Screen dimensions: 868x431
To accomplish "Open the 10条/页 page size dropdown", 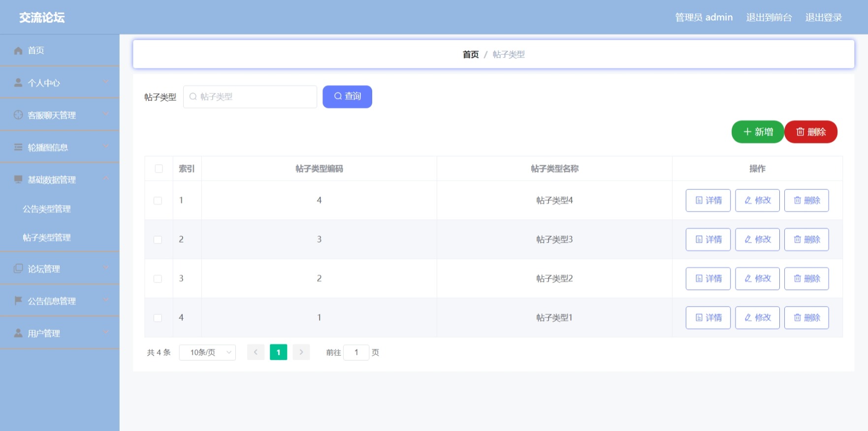I will coord(207,352).
